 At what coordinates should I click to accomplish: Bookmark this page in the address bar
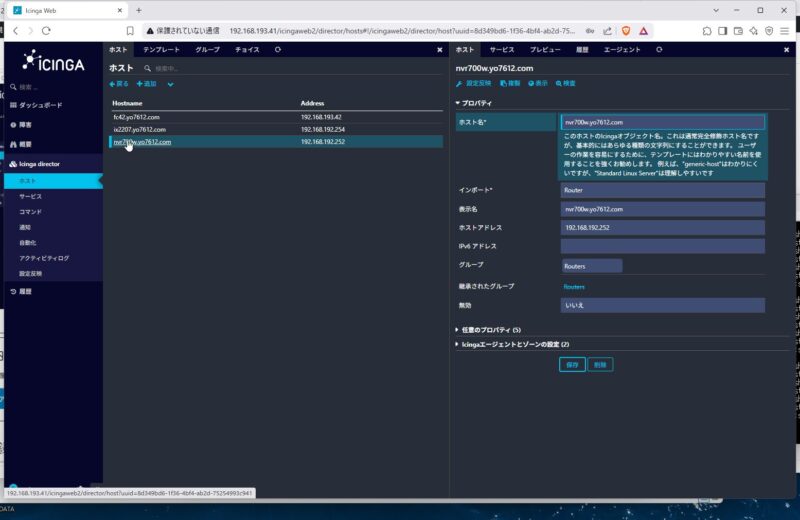[x=130, y=31]
